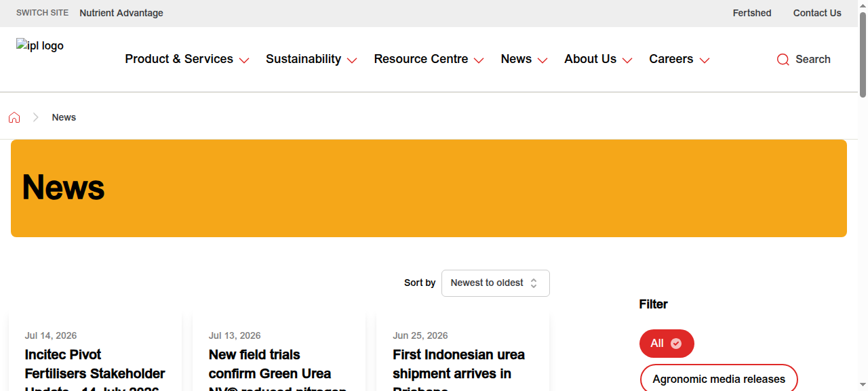Screen dimensions: 868x391
Task: Expand the About Us menu
Action: [x=598, y=59]
